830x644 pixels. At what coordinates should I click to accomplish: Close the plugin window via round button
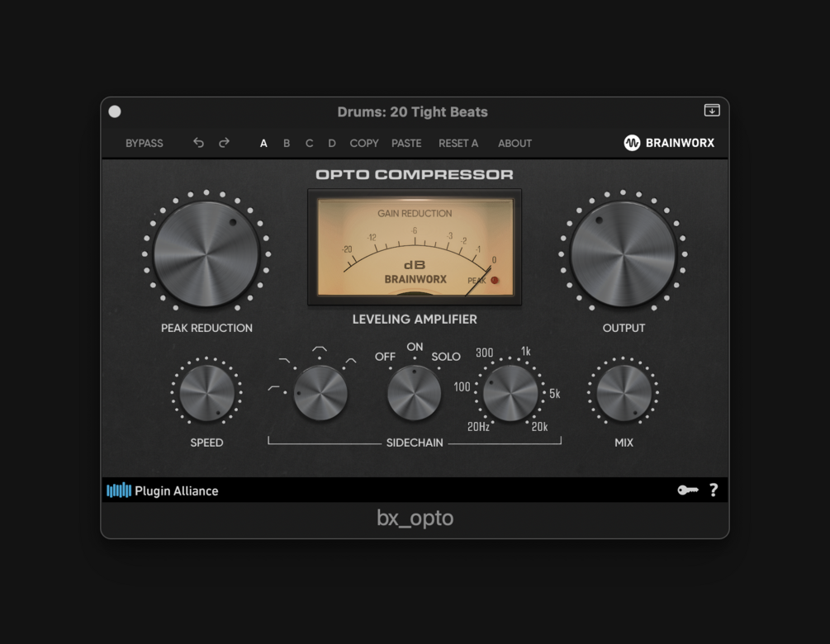(x=115, y=111)
